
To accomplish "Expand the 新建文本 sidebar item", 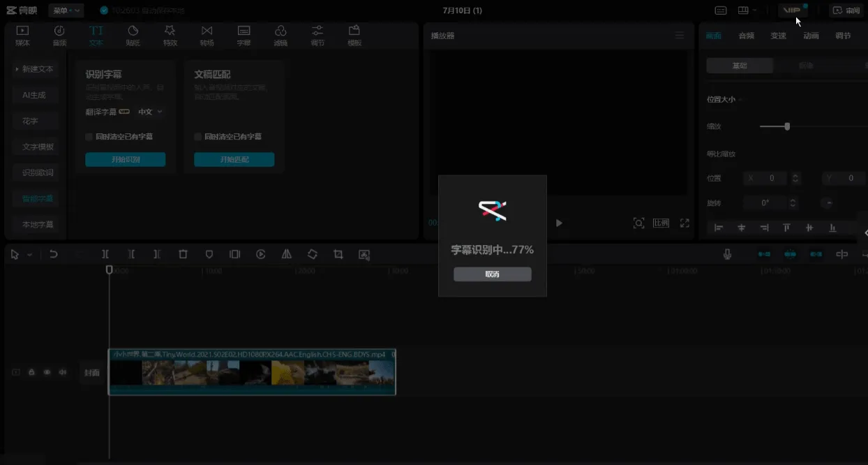I will tap(36, 69).
